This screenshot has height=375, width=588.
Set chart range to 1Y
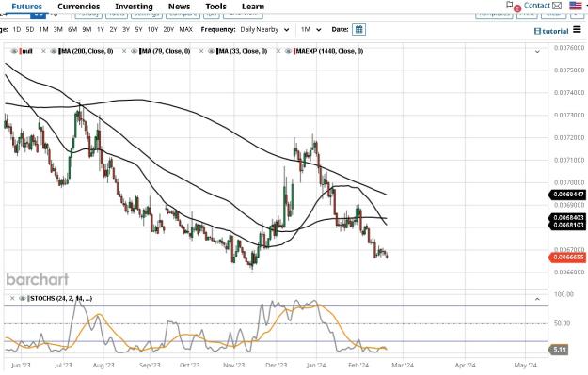[x=100, y=29]
